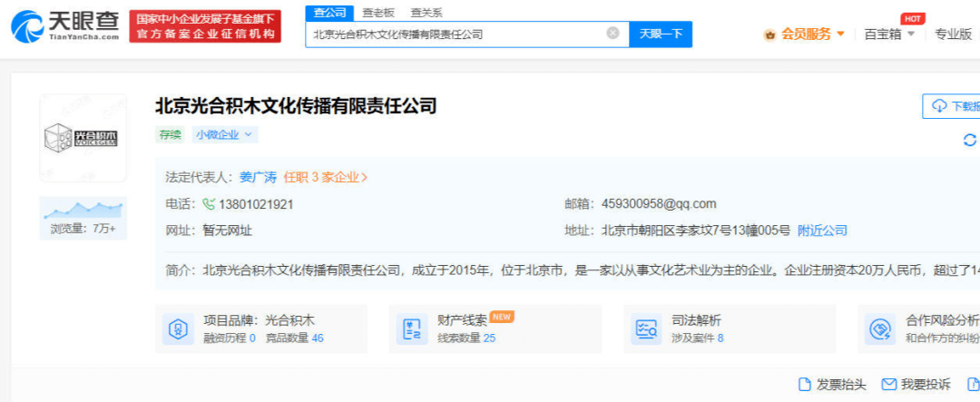
Task: Open 任职 3 家企业 link
Action: click(x=326, y=177)
